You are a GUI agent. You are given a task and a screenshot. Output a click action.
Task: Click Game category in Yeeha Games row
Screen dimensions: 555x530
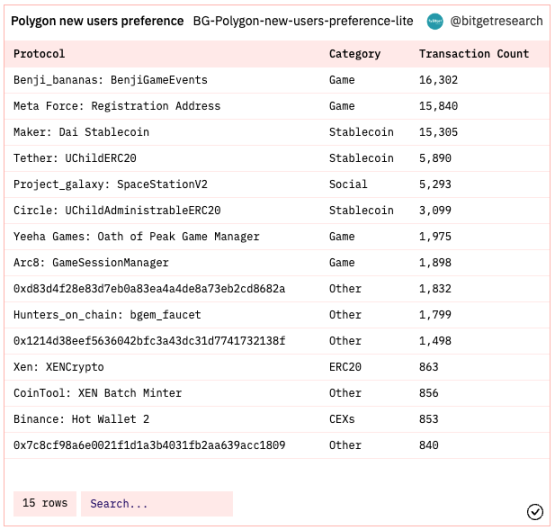click(342, 236)
